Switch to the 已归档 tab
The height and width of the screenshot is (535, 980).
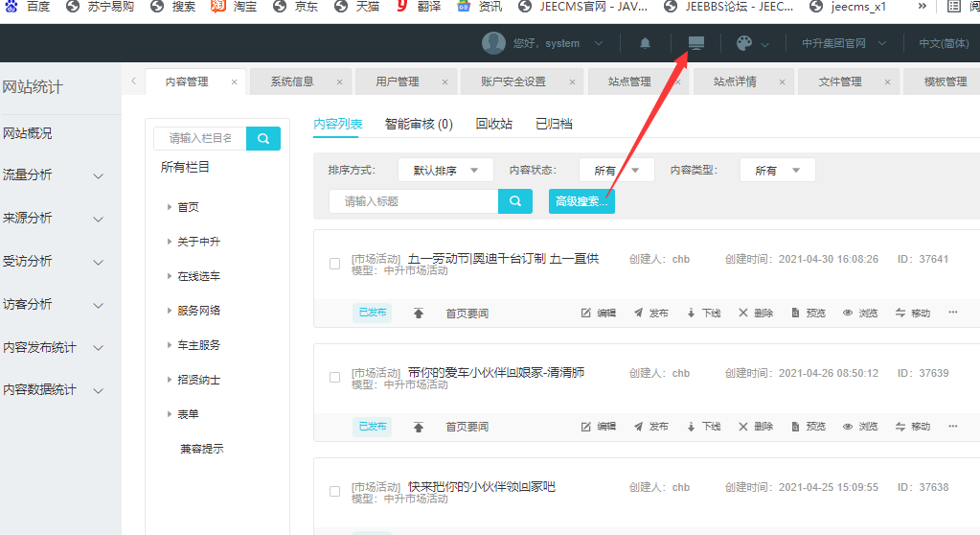coord(554,124)
